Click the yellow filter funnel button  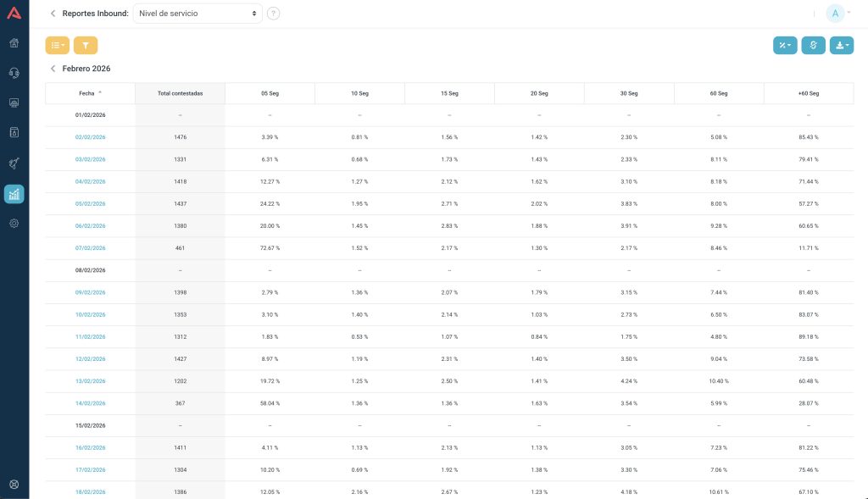pos(86,46)
